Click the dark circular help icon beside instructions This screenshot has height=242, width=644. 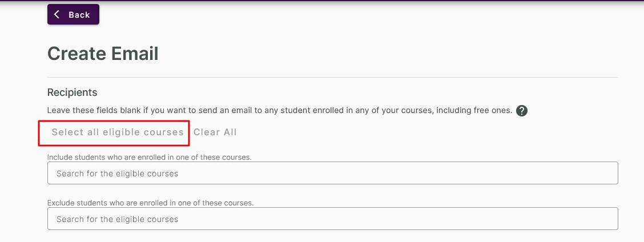tap(522, 111)
